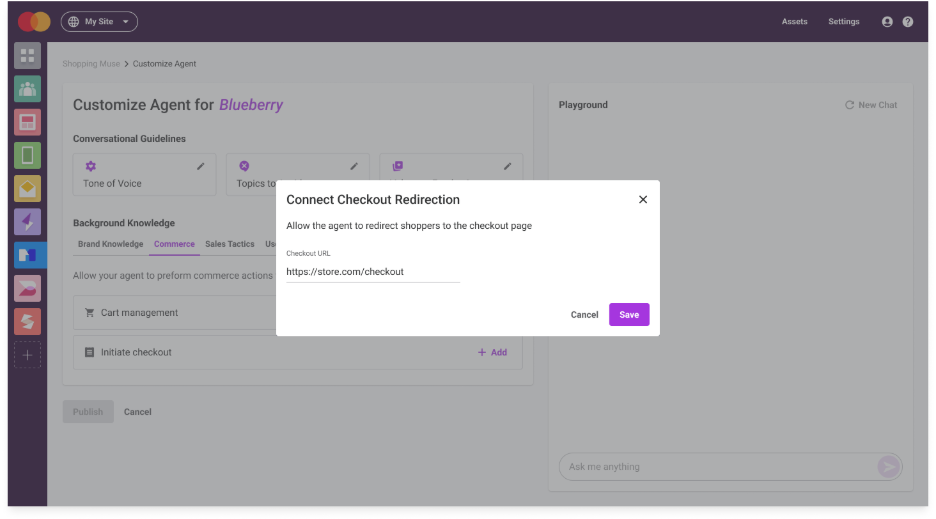Go to Shopping Muse breadcrumb
This screenshot has height=519, width=936.
coord(91,64)
